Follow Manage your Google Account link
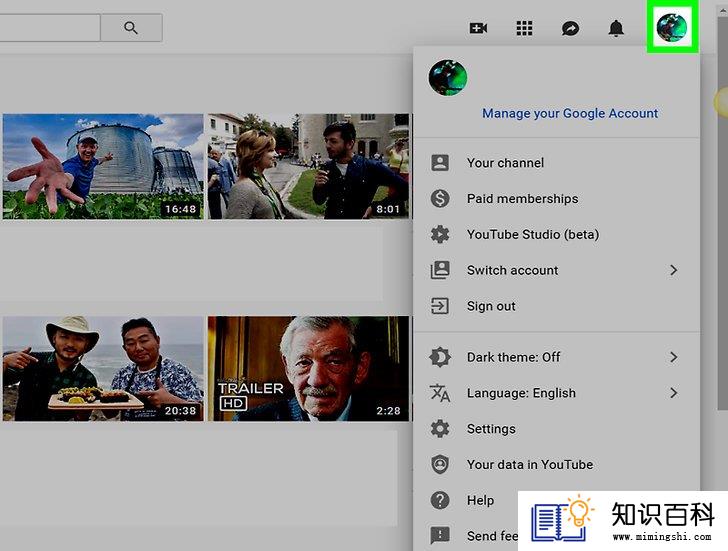 (x=570, y=113)
